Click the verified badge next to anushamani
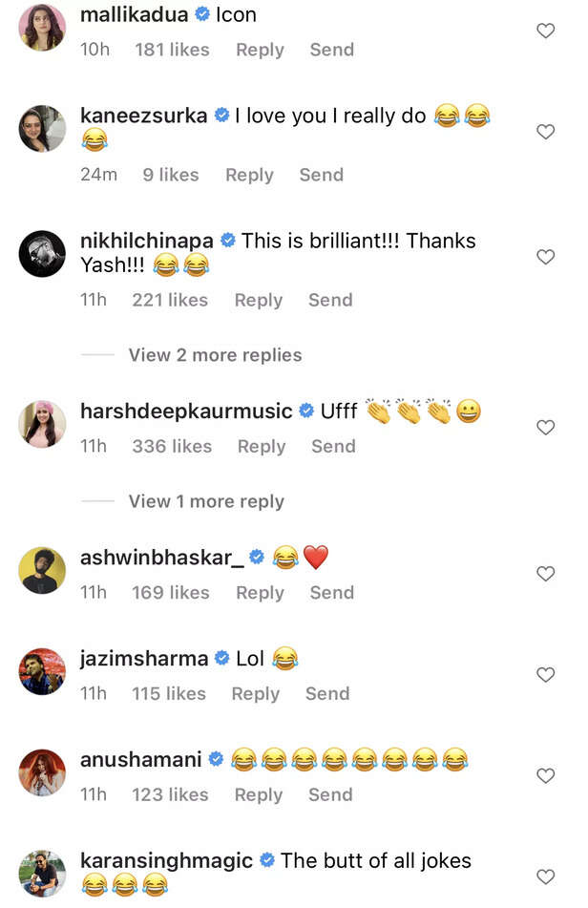Screen dimensions: 588x908 click(216, 759)
